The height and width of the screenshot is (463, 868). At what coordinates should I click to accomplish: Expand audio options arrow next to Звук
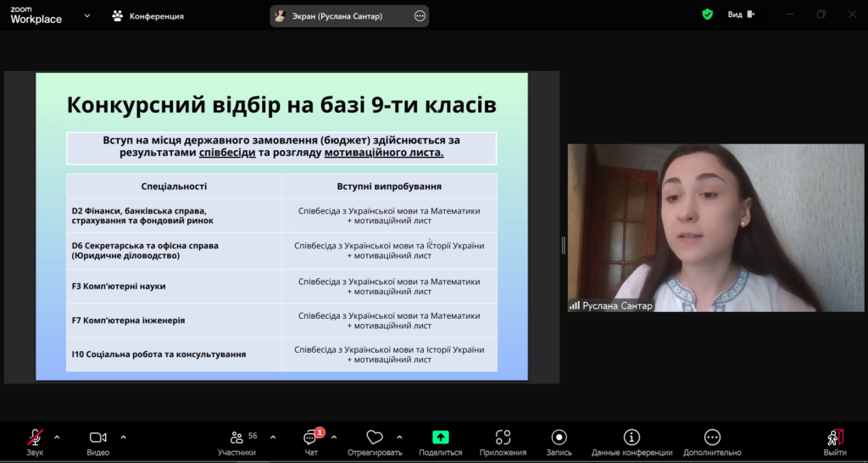point(57,437)
